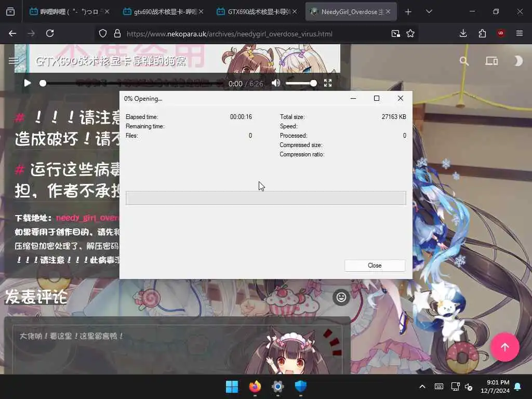
Task: Open the Settings gear in taskbar
Action: pos(278,387)
